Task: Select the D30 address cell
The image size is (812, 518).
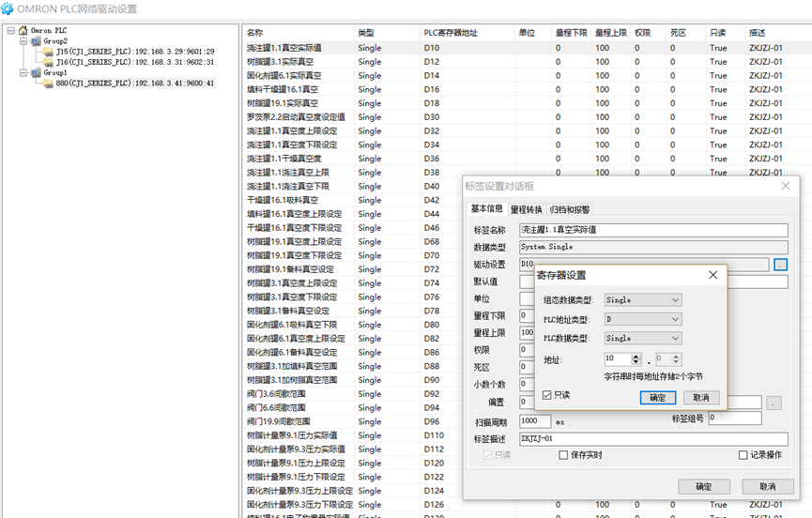Action: click(x=432, y=117)
